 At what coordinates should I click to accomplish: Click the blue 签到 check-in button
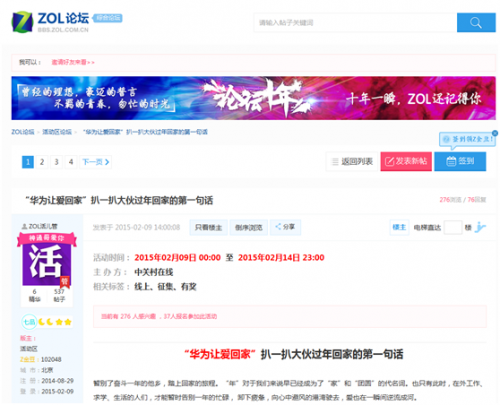(460, 162)
